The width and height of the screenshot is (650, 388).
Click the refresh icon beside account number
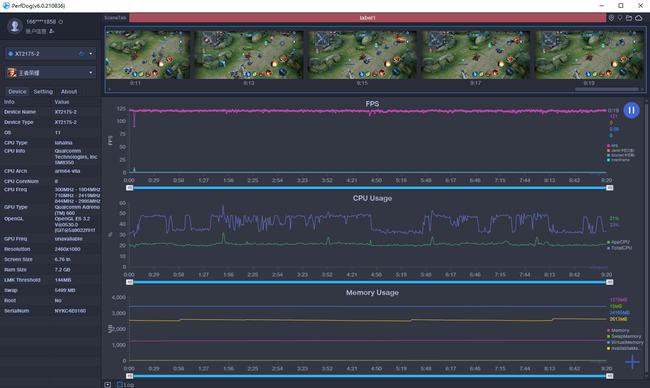[61, 22]
